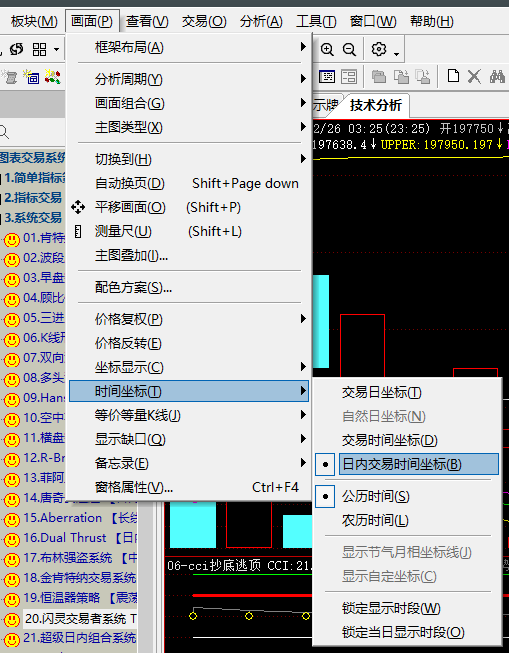This screenshot has height=653, width=509.
Task: Expand 等价等量K线(J) submenu
Action: point(189,415)
